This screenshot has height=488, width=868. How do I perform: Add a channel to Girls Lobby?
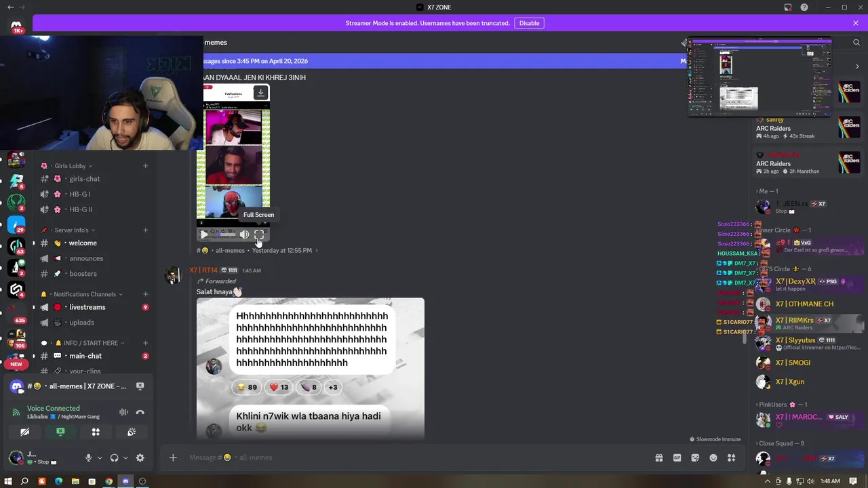coord(145,166)
